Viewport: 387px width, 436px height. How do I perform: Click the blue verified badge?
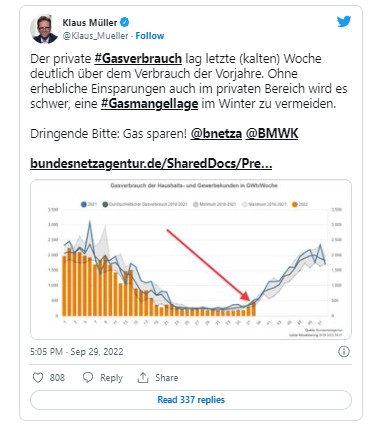pyautogui.click(x=124, y=23)
